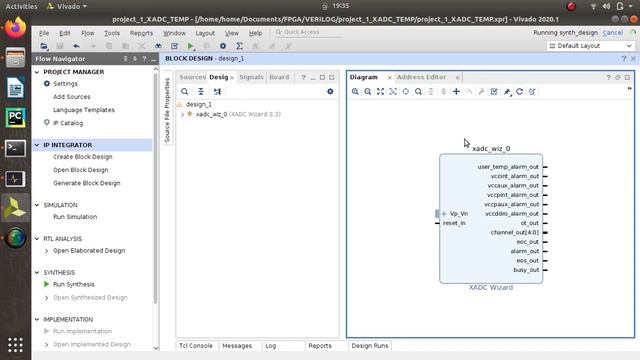Click the pin icon in diagram toolbar
Screen dimensions: 640x360
click(x=507, y=91)
